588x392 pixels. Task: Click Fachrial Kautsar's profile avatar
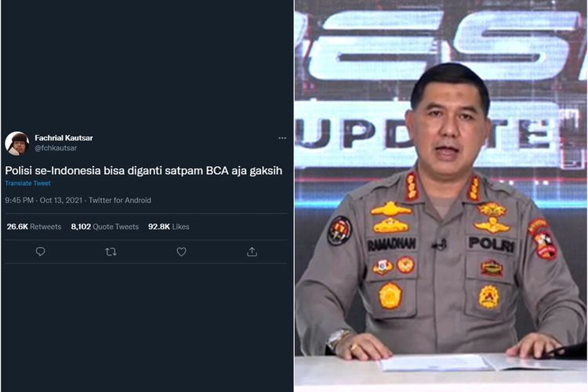point(17,143)
